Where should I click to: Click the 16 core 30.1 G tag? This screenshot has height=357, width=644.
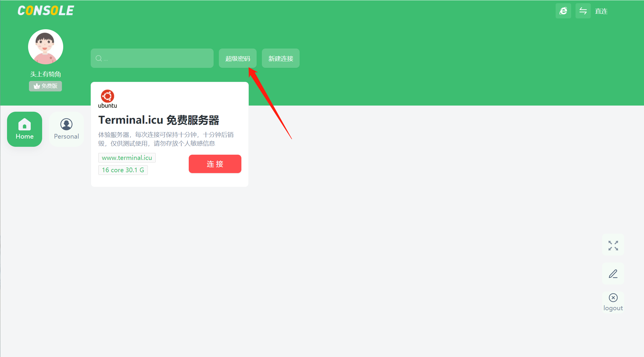tap(123, 170)
